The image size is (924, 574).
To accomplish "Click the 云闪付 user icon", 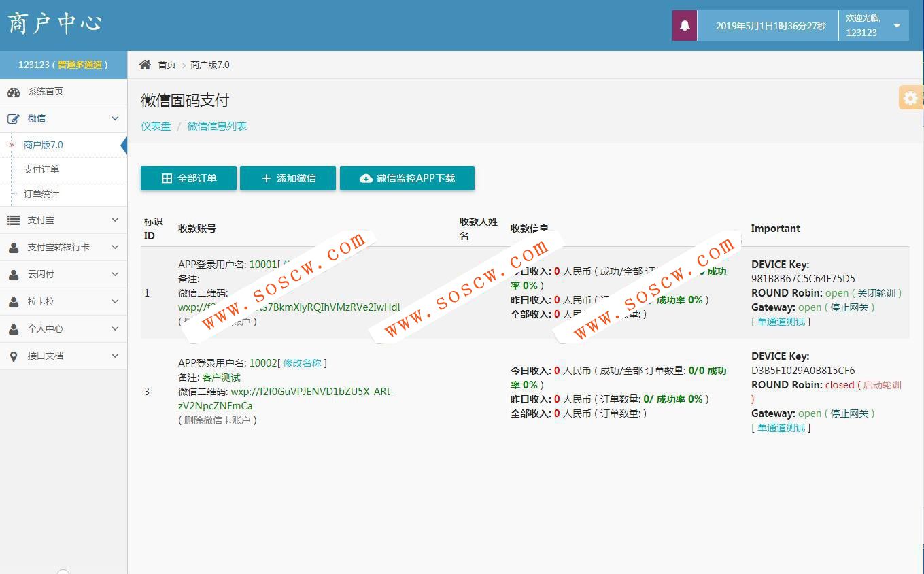I will pos(14,275).
